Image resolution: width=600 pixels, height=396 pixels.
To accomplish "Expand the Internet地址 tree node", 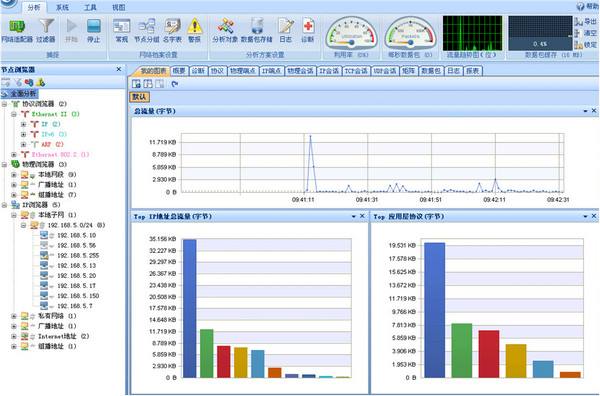I will click(14, 336).
